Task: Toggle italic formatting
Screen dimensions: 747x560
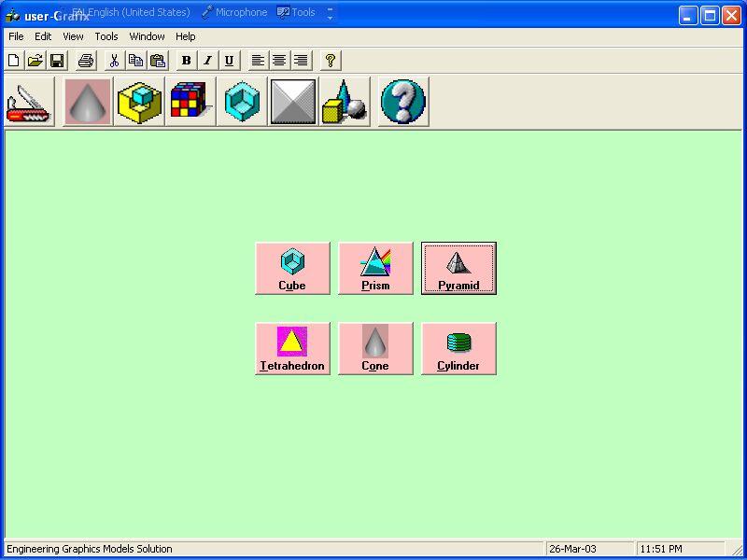Action: click(x=207, y=61)
